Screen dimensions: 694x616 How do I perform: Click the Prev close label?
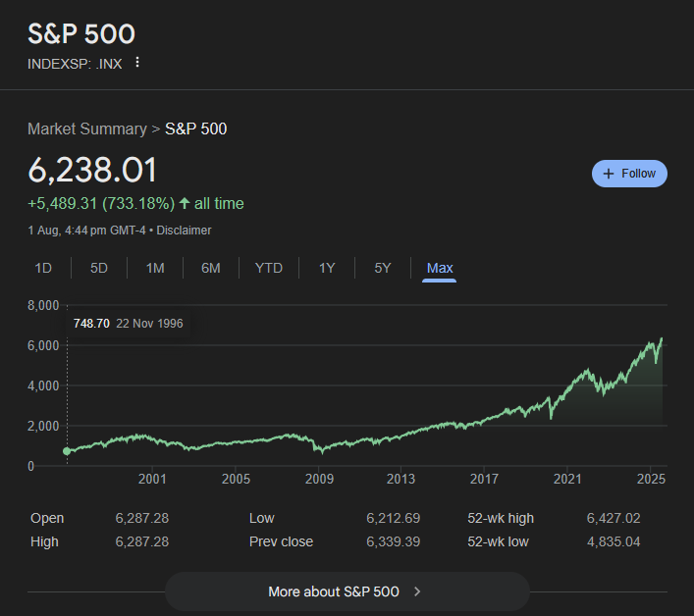coord(281,541)
